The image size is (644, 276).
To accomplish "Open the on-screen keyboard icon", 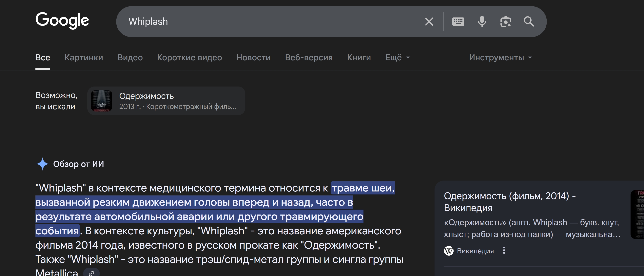I will coord(458,22).
